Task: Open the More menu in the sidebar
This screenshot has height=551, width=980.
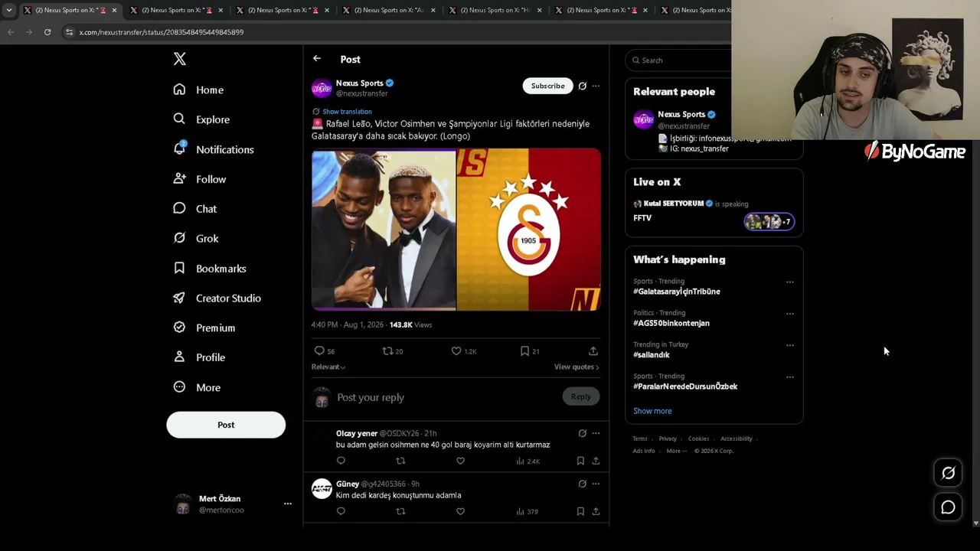Action: coord(198,387)
